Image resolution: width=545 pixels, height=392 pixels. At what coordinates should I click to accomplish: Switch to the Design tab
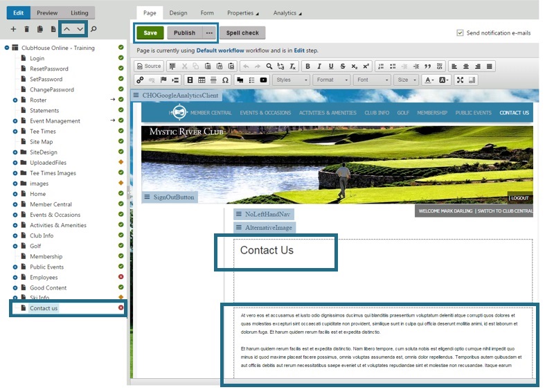[178, 13]
